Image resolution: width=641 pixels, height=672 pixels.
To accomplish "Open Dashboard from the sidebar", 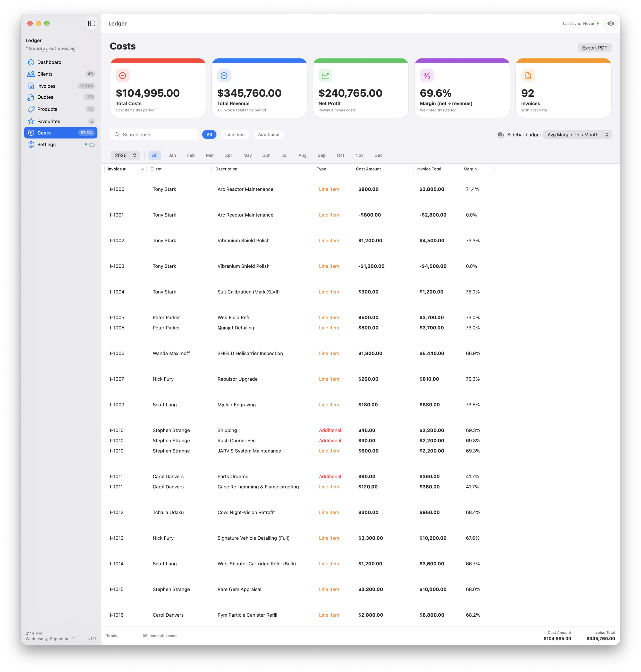I will tap(61, 62).
